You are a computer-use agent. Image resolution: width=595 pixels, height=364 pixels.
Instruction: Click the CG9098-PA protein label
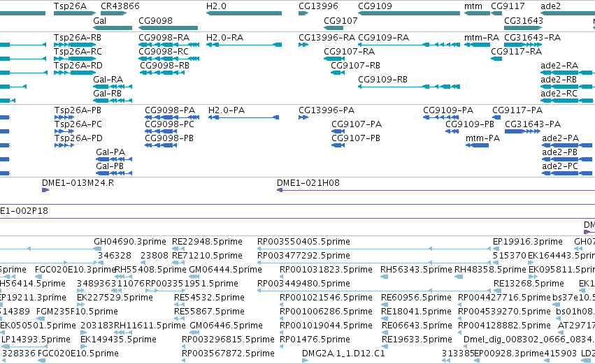(x=170, y=110)
